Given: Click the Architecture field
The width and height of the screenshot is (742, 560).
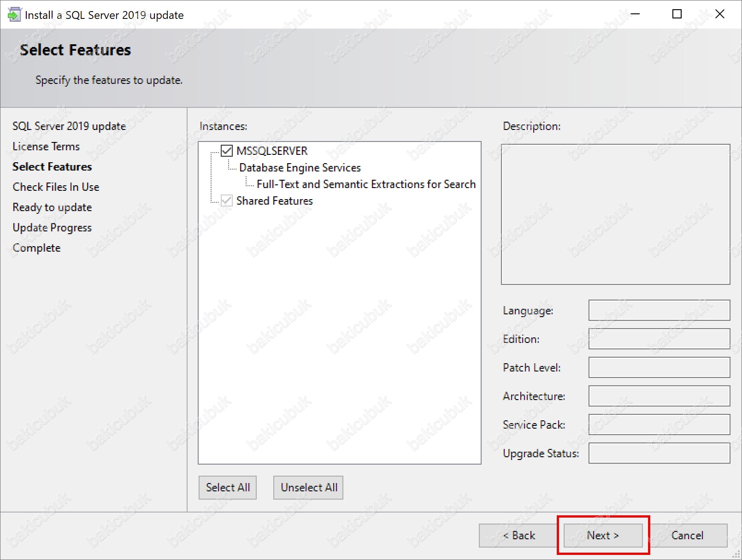Looking at the screenshot, I should click(659, 396).
